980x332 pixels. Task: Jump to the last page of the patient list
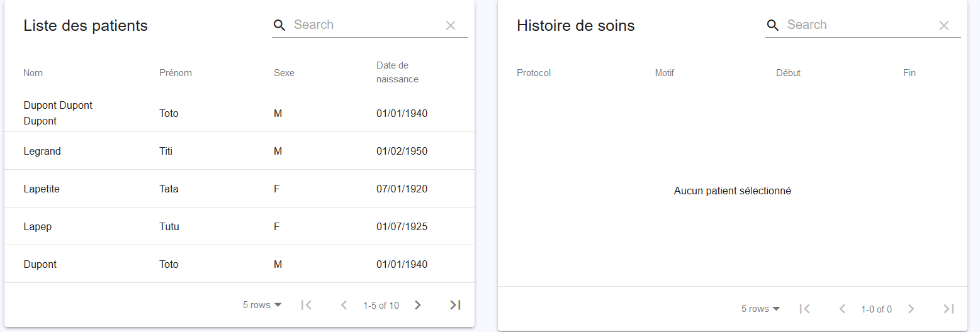[x=455, y=305]
